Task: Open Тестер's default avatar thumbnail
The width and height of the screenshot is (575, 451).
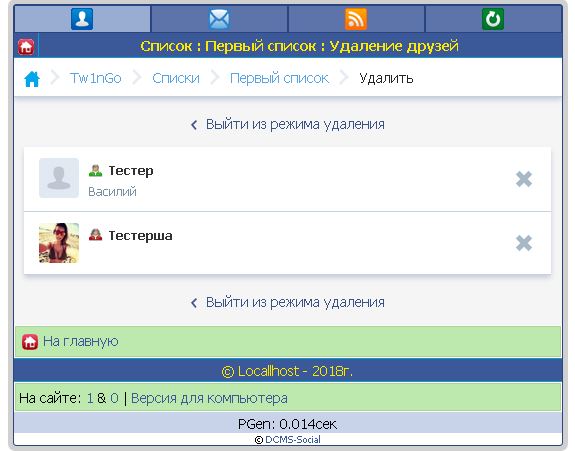Action: click(x=59, y=178)
